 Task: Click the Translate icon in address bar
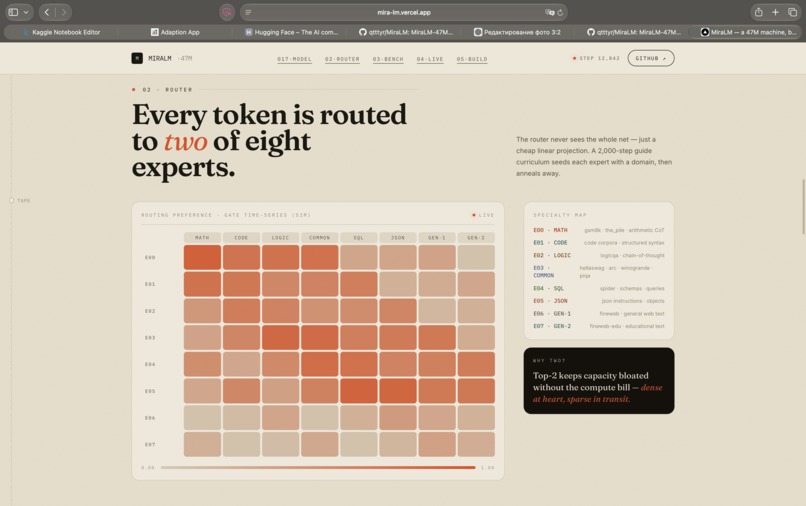point(549,12)
